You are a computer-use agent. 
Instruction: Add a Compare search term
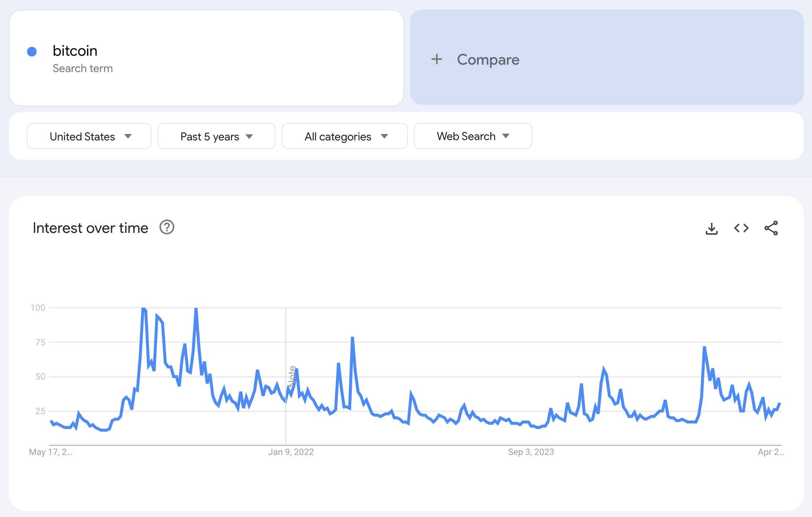click(607, 58)
